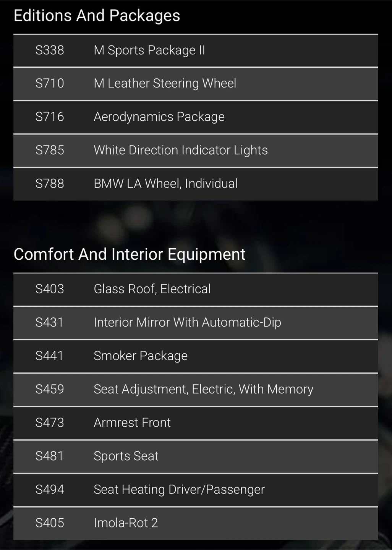Image resolution: width=392 pixels, height=550 pixels.
Task: Select the Glass Roof, Electrical row
Action: click(x=152, y=289)
